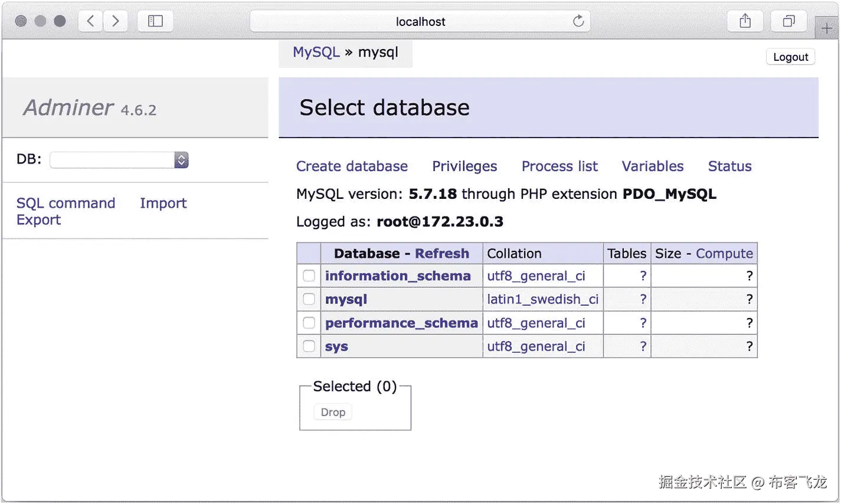The width and height of the screenshot is (841, 504).
Task: Open the Status page
Action: coord(730,166)
